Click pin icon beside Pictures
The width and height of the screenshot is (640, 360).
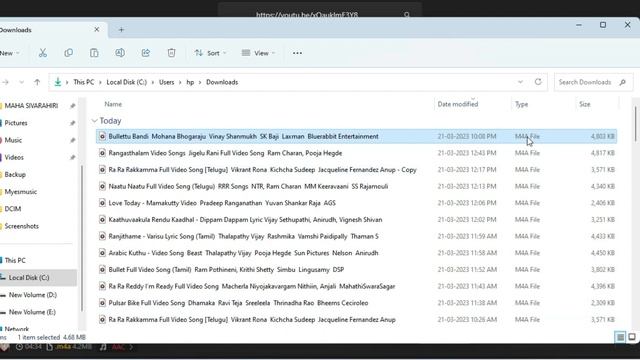tap(72, 123)
